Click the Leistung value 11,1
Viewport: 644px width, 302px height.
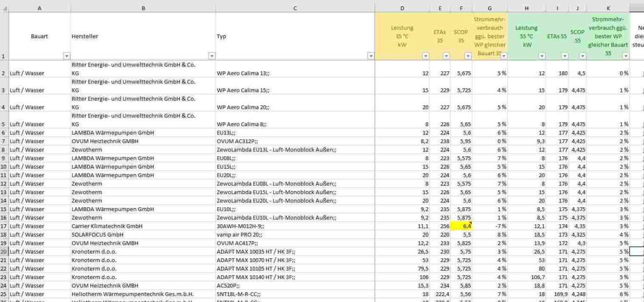tap(402, 226)
